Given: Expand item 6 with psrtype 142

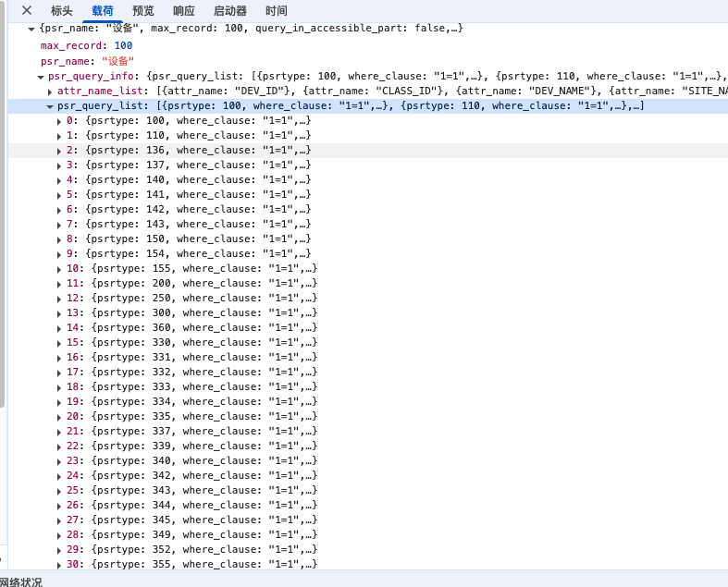Looking at the screenshot, I should (59, 211).
